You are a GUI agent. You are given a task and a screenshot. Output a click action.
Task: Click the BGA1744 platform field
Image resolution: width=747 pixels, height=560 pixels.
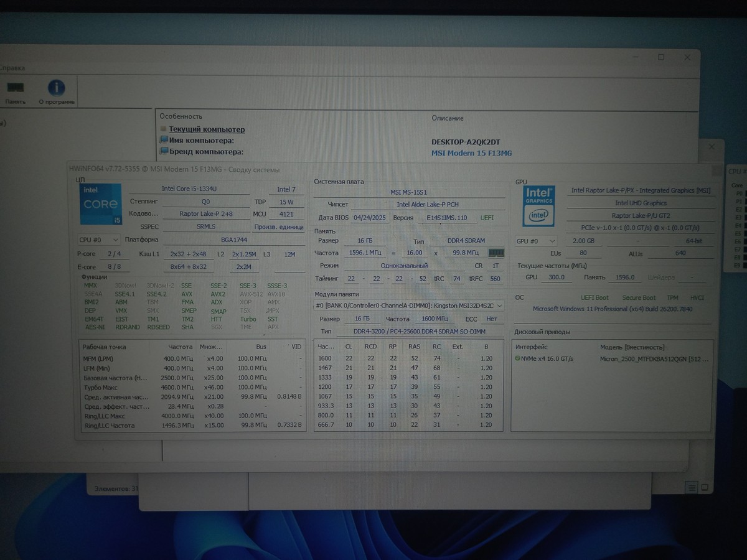[233, 240]
